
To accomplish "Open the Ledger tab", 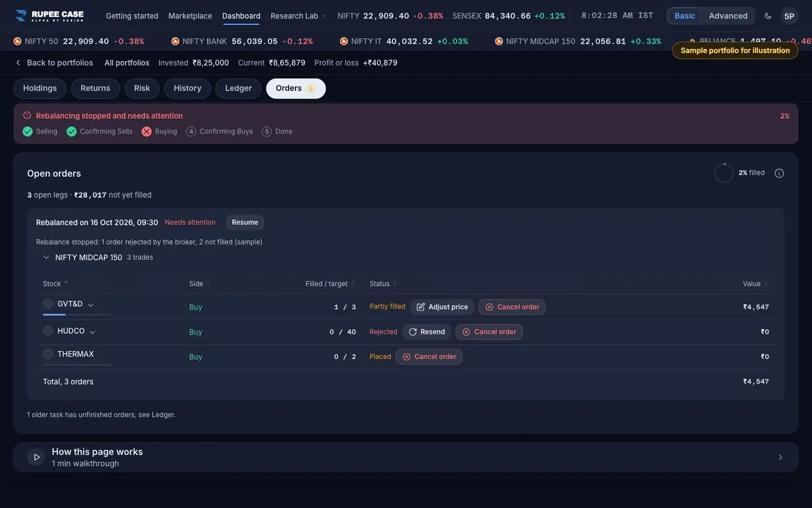I will click(x=239, y=88).
